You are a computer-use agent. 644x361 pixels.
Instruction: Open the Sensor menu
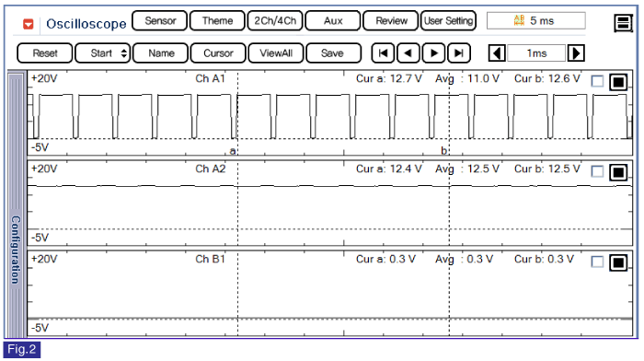pyautogui.click(x=160, y=21)
